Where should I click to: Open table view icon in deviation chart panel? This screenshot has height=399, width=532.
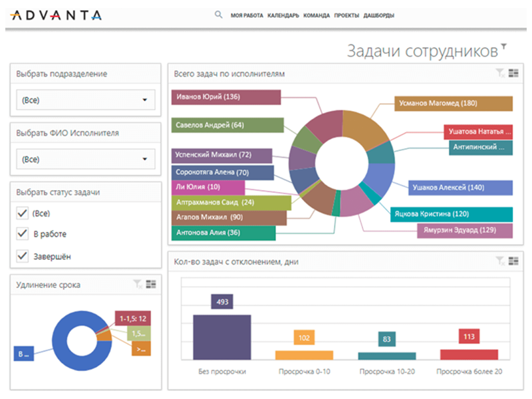coord(513,261)
